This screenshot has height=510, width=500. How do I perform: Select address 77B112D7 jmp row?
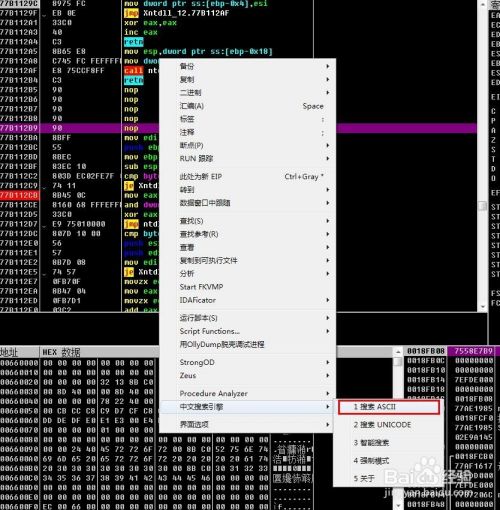click(x=19, y=224)
